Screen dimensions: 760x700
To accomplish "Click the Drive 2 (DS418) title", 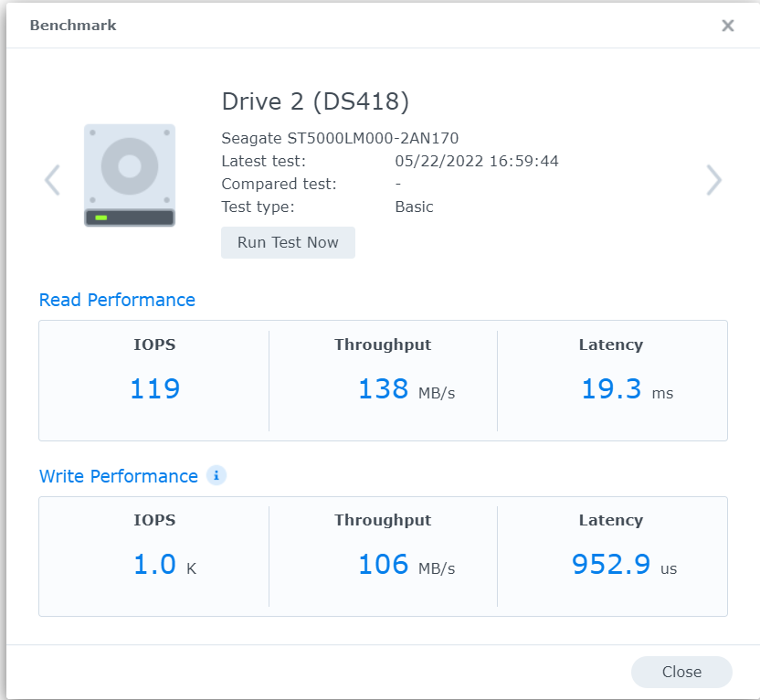I will (315, 101).
